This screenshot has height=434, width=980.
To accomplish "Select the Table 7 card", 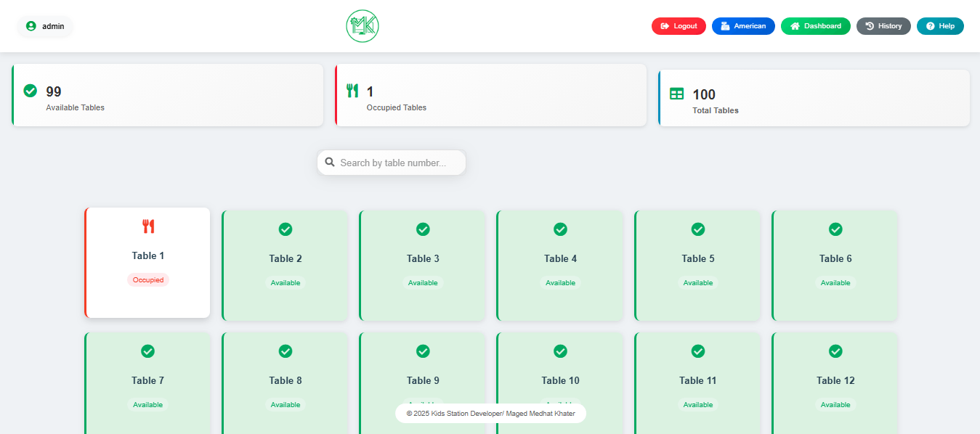I will click(148, 381).
